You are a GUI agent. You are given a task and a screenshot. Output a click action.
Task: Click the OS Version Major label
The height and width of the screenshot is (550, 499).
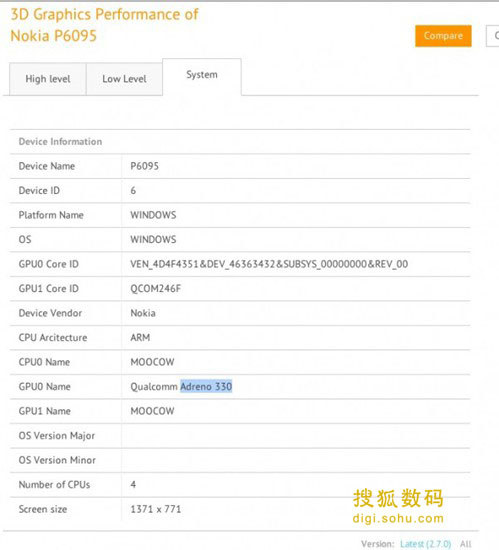click(x=57, y=436)
